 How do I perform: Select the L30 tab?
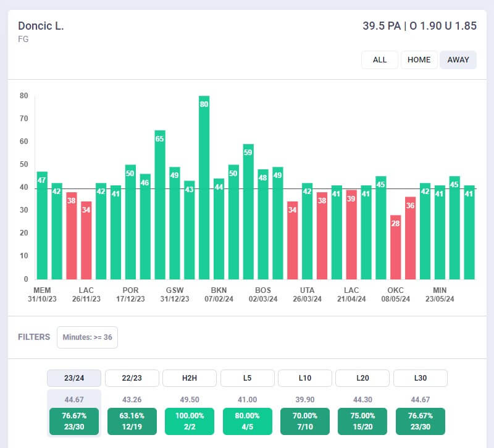[421, 378]
